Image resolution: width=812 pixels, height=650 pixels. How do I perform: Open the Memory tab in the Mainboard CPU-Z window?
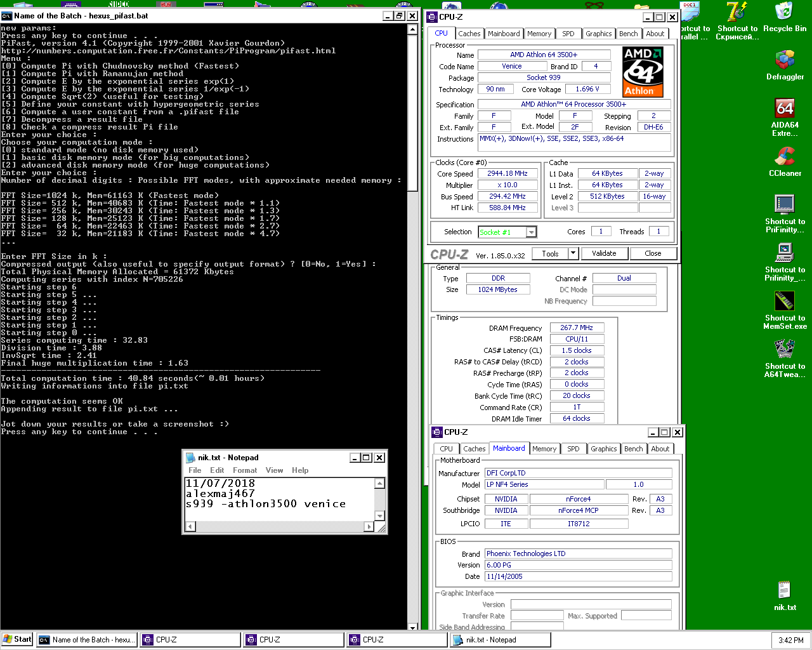coord(544,449)
